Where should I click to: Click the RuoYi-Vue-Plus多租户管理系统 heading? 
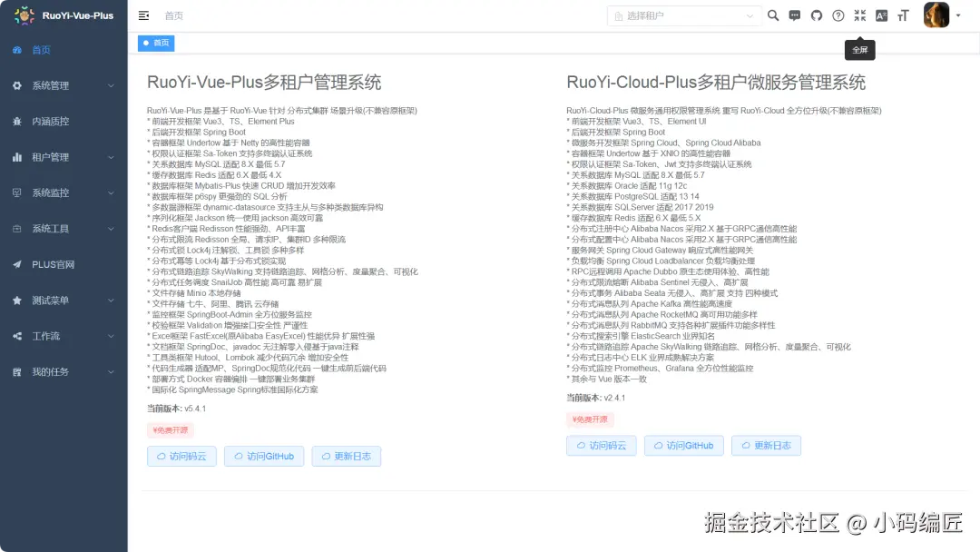click(264, 83)
